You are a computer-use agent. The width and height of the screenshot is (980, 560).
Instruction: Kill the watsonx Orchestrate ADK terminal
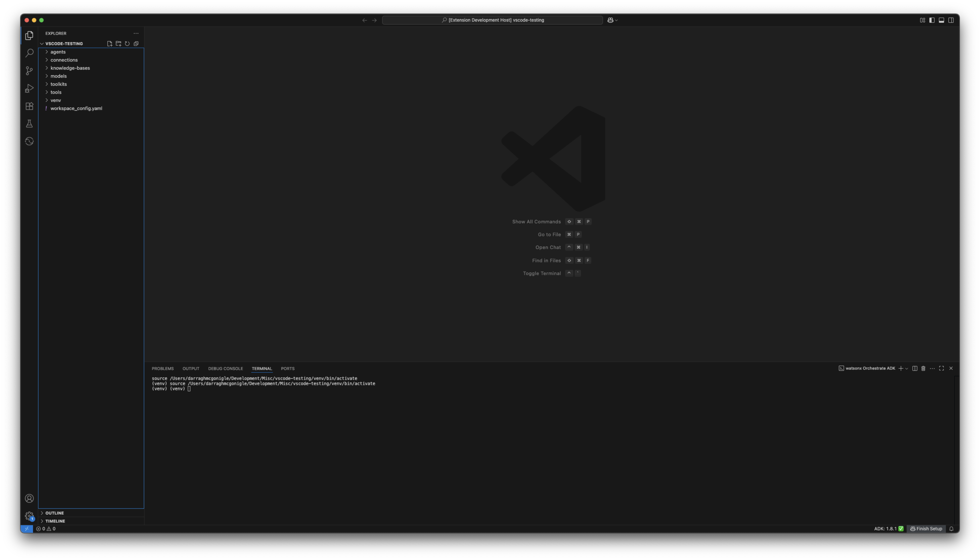(x=924, y=368)
